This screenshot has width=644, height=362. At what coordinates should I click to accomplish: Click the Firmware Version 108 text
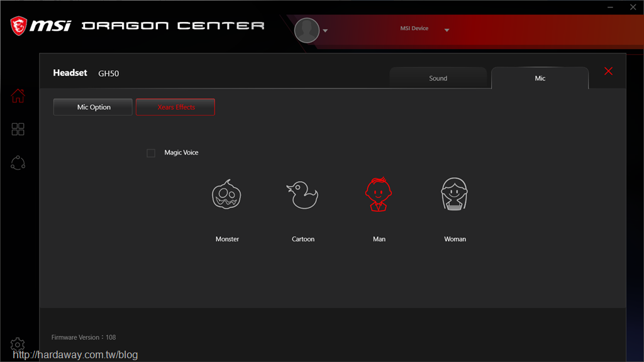(84, 337)
